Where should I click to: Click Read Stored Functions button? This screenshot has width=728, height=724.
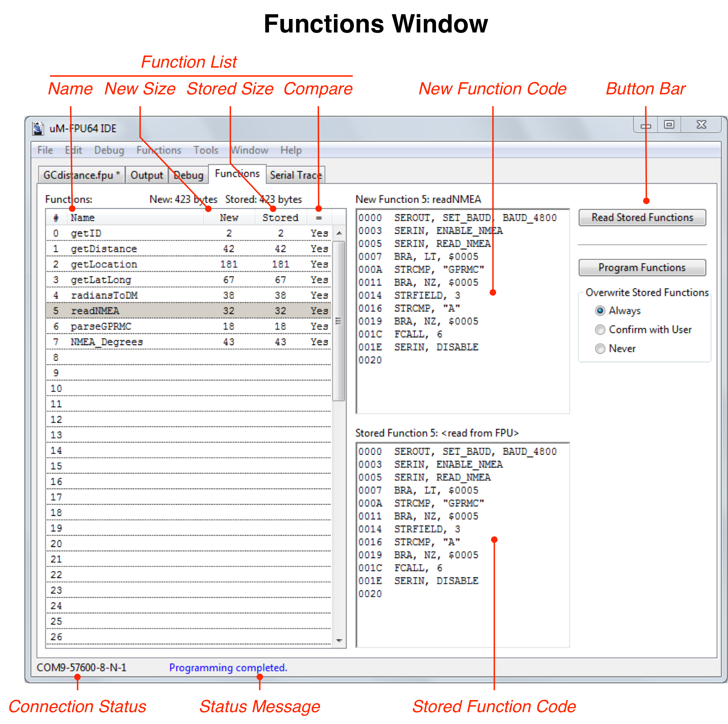(x=642, y=217)
